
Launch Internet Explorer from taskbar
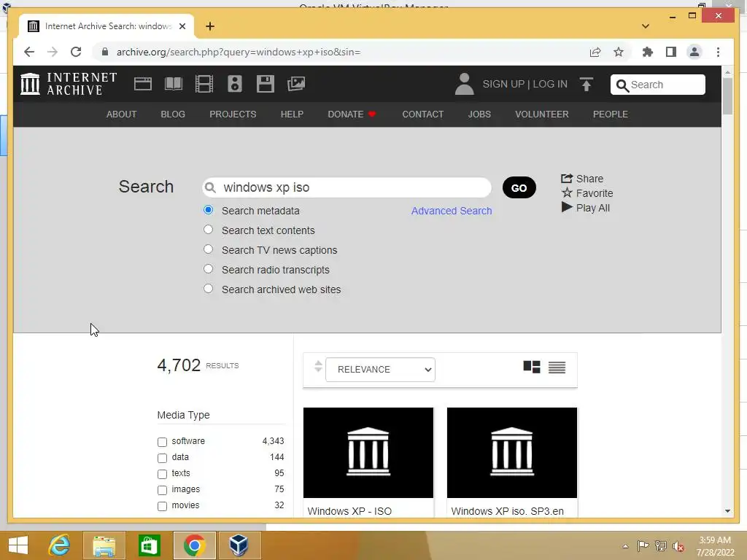point(60,545)
